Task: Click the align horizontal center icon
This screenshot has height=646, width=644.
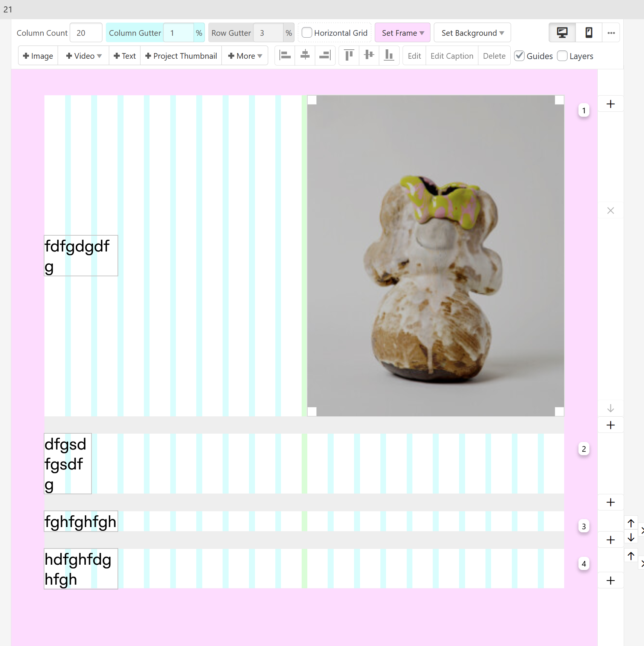Action: click(x=305, y=56)
